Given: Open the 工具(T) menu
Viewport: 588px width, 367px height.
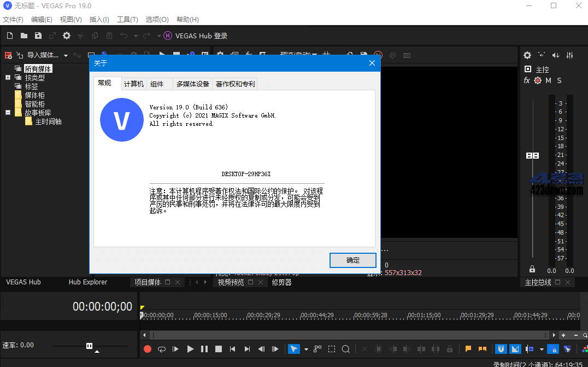Looking at the screenshot, I should click(127, 19).
